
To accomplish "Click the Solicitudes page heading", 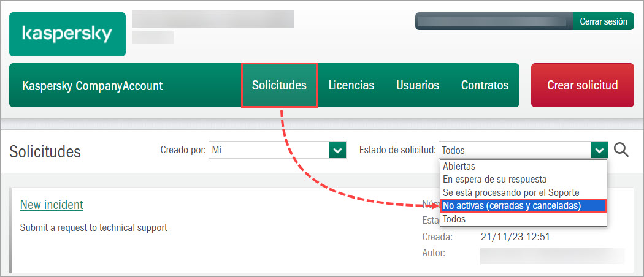I will 45,151.
